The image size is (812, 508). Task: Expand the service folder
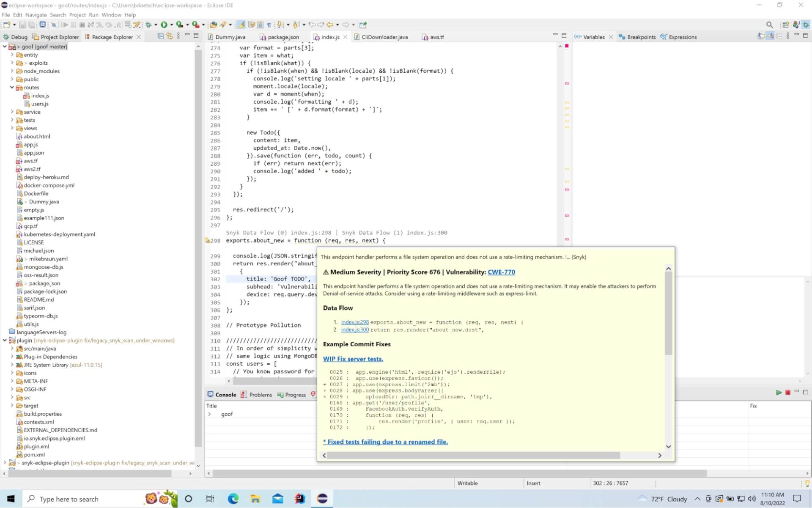click(x=12, y=112)
